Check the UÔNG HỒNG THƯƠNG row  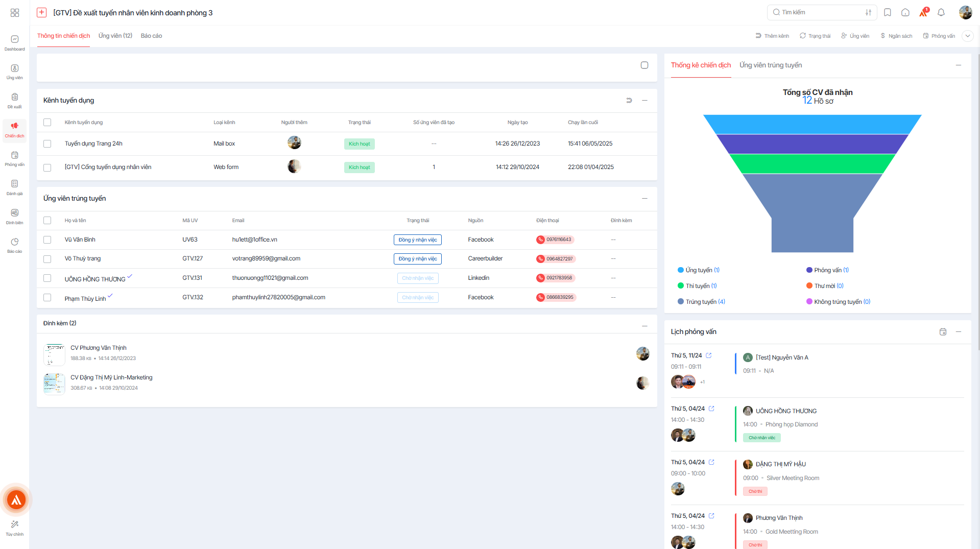47,278
